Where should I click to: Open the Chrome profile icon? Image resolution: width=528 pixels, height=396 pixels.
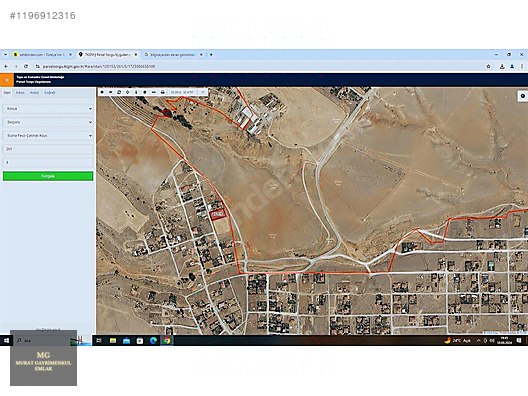tap(512, 66)
